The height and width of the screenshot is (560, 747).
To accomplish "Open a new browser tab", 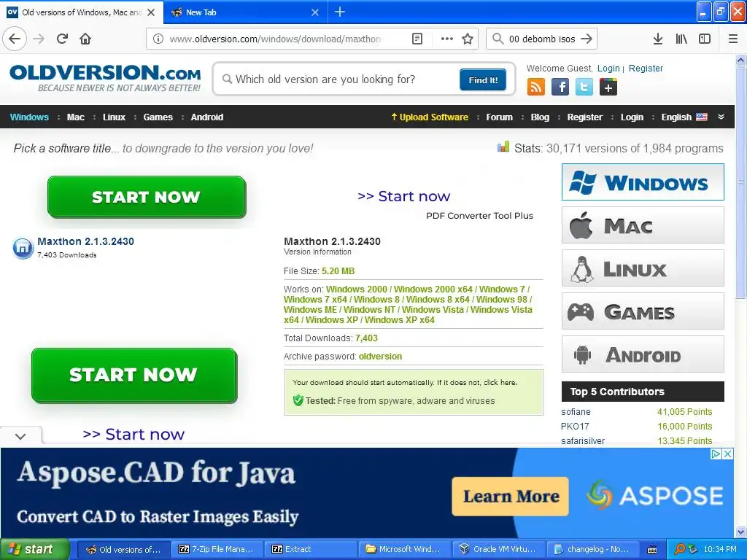I will point(340,12).
